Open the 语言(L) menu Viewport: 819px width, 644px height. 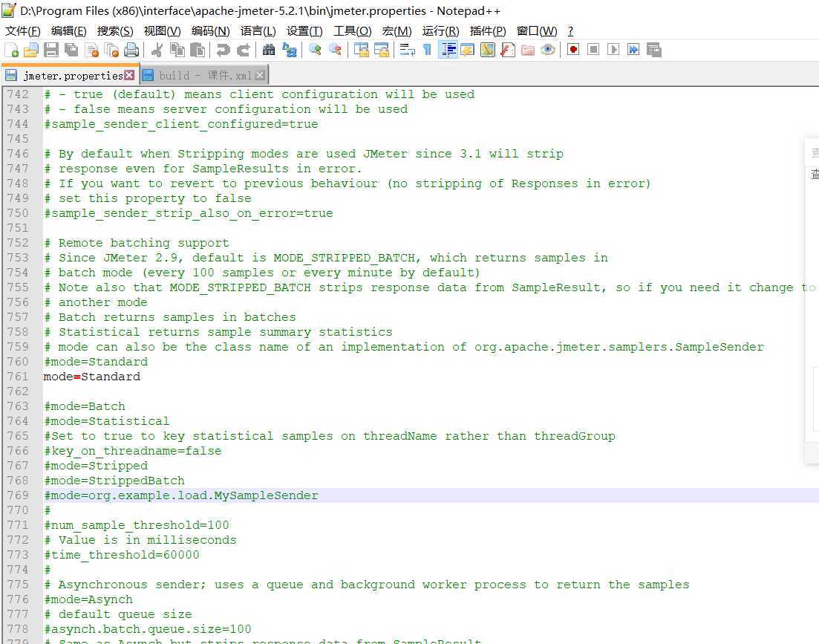click(258, 31)
